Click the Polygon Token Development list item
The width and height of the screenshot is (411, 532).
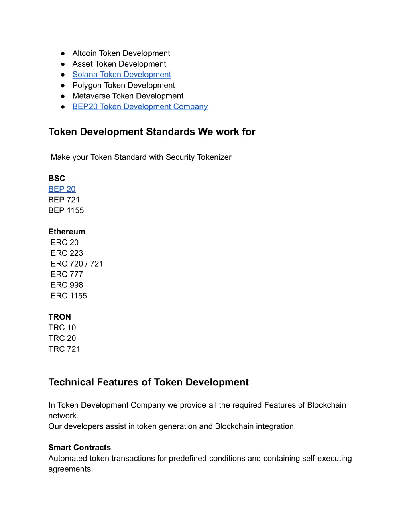tap(124, 86)
